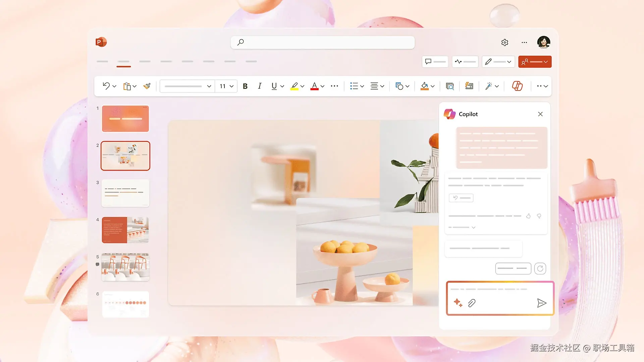The image size is (644, 362).
Task: Attach a file with the paperclip icon
Action: [472, 303]
